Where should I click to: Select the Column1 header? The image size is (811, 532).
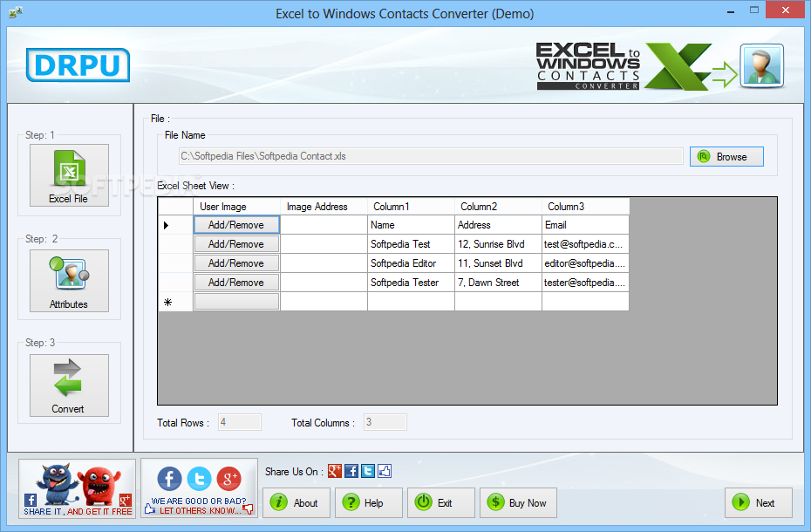[412, 207]
